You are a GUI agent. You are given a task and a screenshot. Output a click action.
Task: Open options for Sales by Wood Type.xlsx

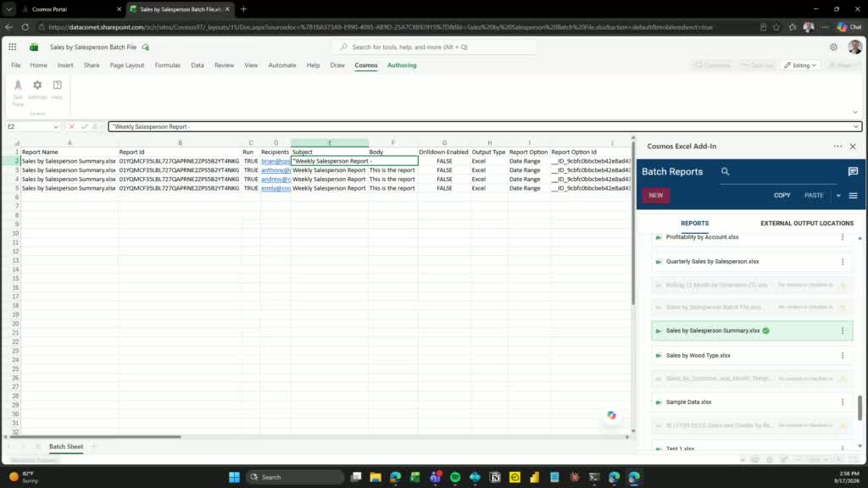click(843, 356)
